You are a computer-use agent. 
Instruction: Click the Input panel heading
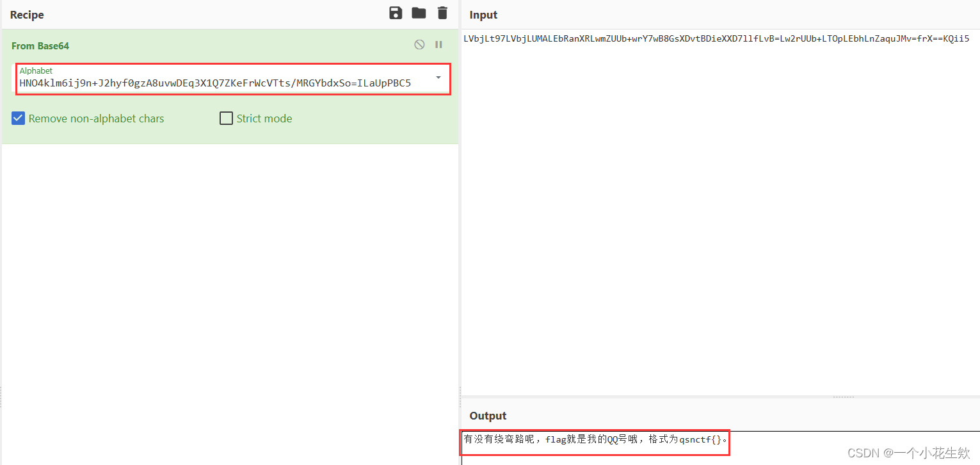[483, 15]
